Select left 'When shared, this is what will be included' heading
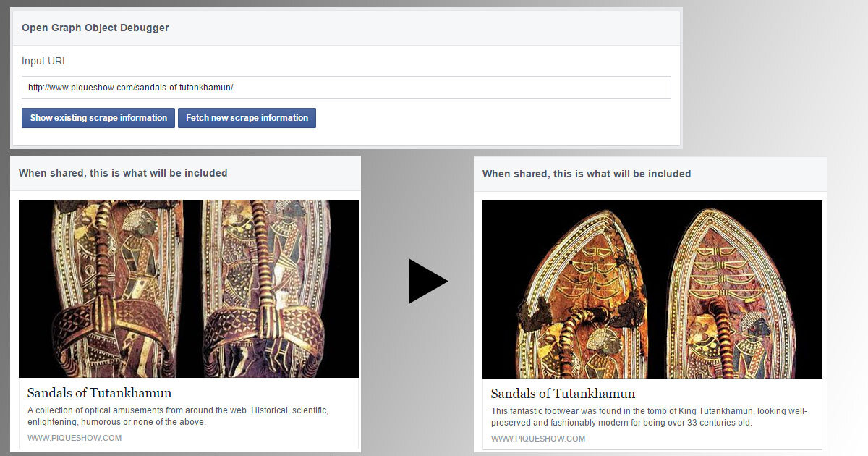 click(123, 173)
